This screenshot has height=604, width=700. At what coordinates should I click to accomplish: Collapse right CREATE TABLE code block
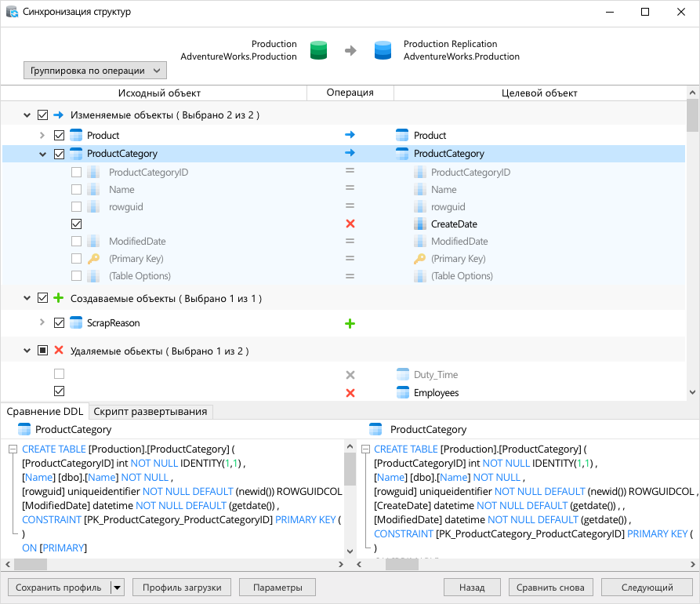(x=365, y=449)
